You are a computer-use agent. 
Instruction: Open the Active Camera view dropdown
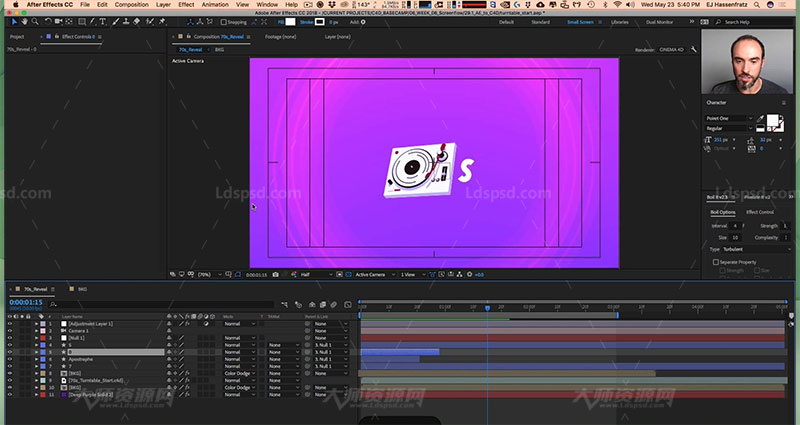coord(375,274)
